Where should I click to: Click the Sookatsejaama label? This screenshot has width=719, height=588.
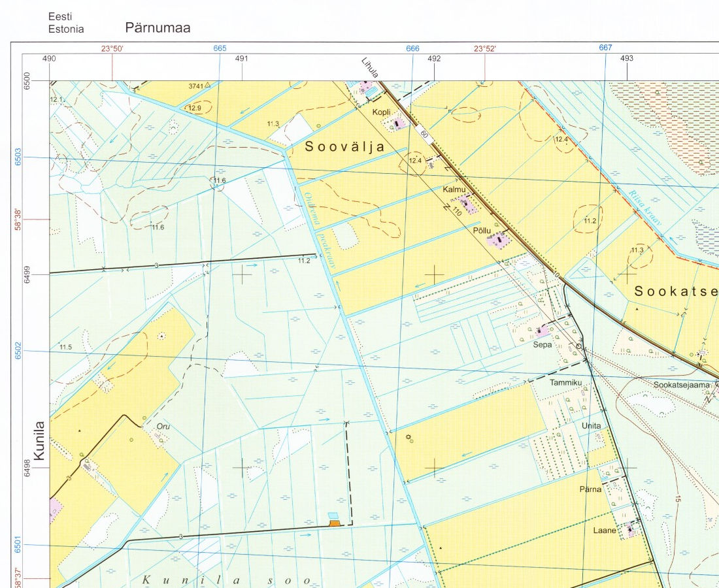tap(681, 385)
